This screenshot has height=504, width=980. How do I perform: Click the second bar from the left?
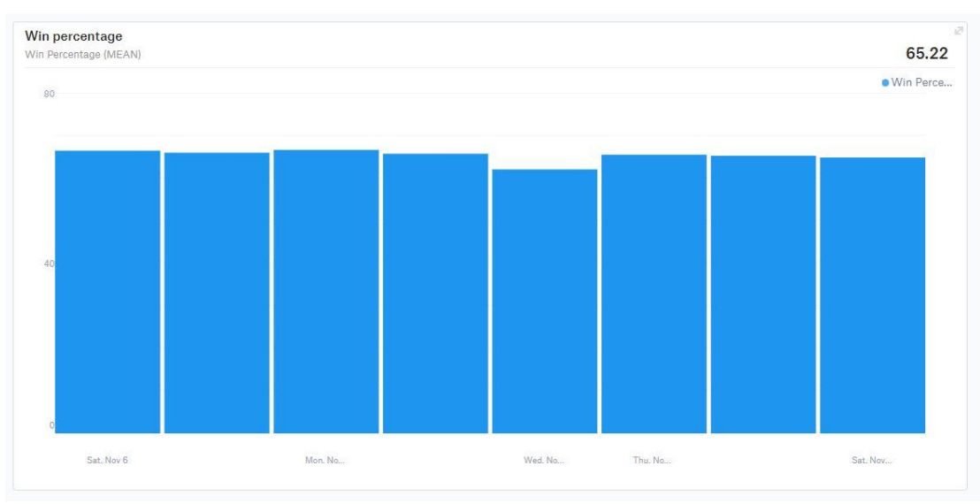coord(217,293)
